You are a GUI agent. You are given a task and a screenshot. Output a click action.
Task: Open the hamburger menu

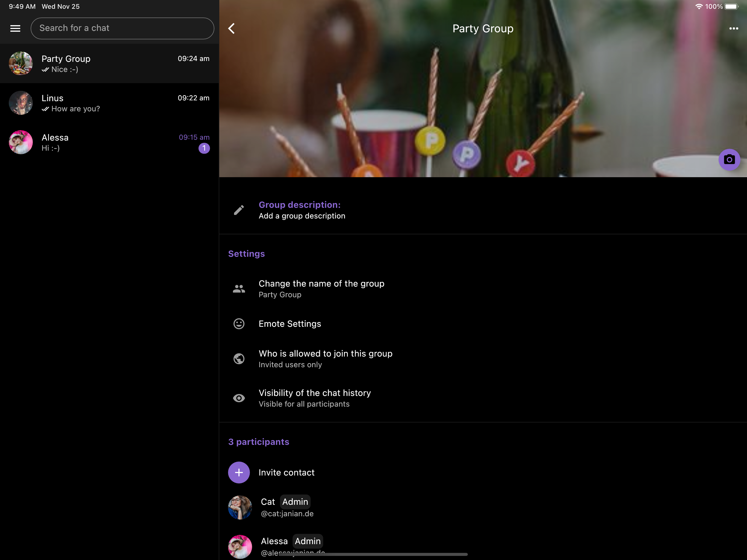tap(15, 28)
